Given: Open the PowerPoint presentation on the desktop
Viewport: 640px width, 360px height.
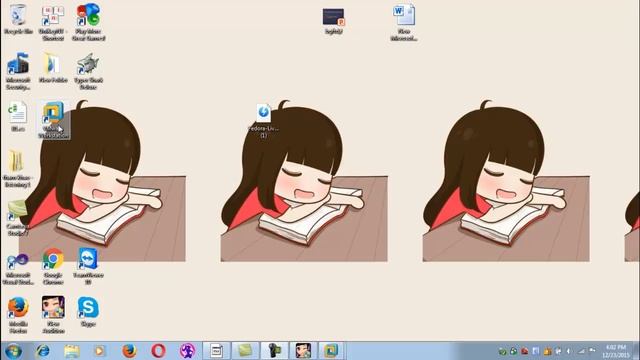Looking at the screenshot, I should [x=333, y=21].
